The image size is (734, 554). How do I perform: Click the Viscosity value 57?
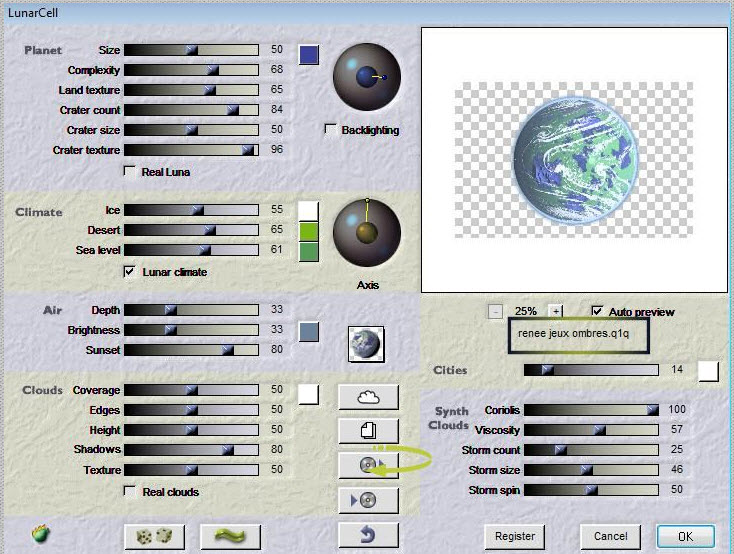click(676, 429)
